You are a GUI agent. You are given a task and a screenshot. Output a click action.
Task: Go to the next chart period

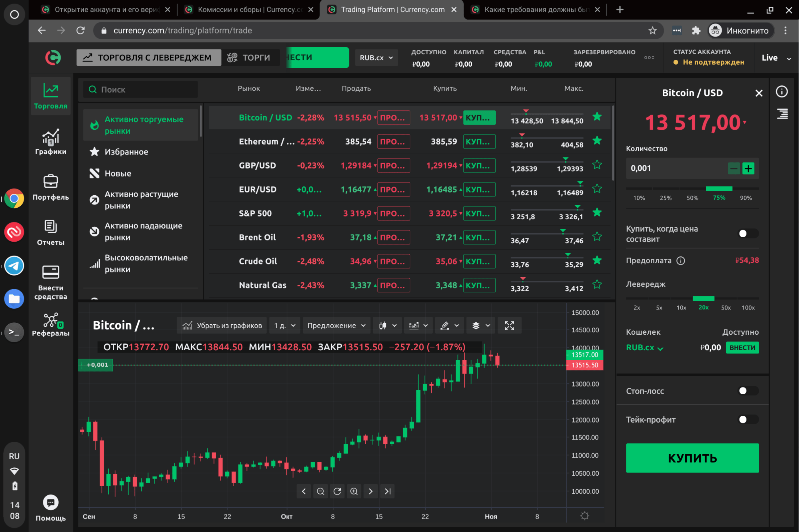pos(371,491)
